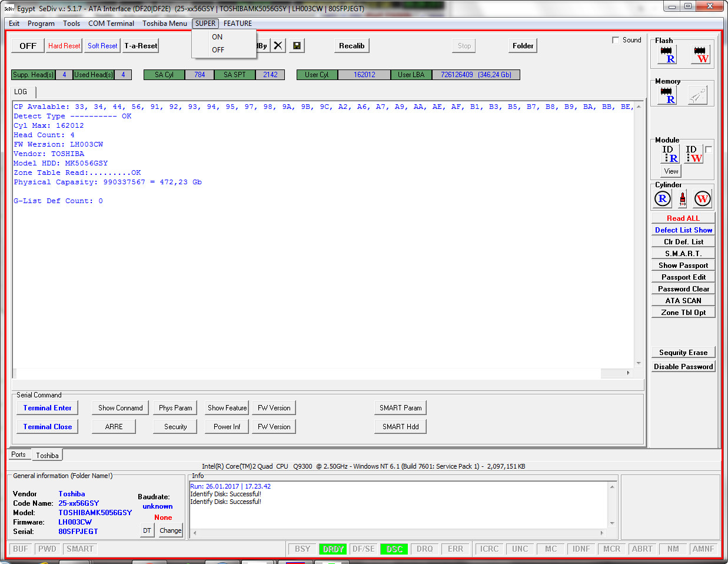Image resolution: width=728 pixels, height=564 pixels.
Task: Click the Hard Reset button
Action: pos(64,46)
